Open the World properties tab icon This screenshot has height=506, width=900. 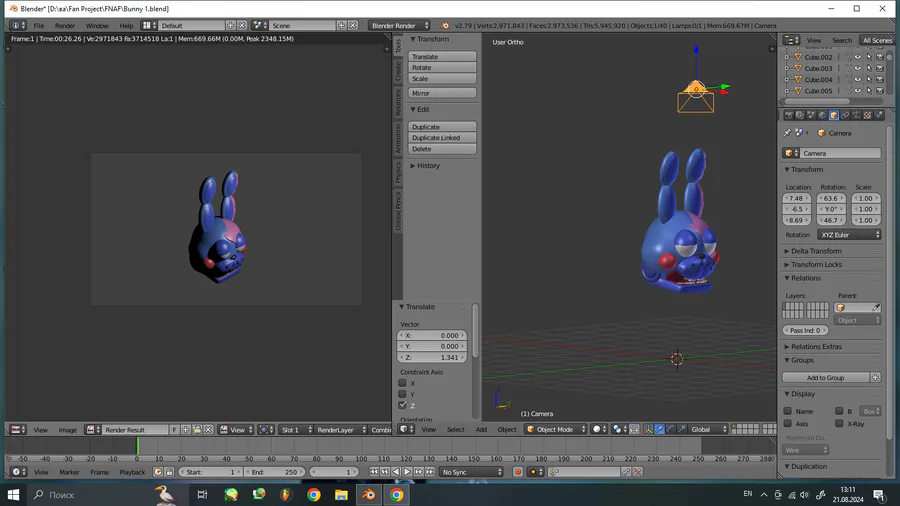point(823,115)
